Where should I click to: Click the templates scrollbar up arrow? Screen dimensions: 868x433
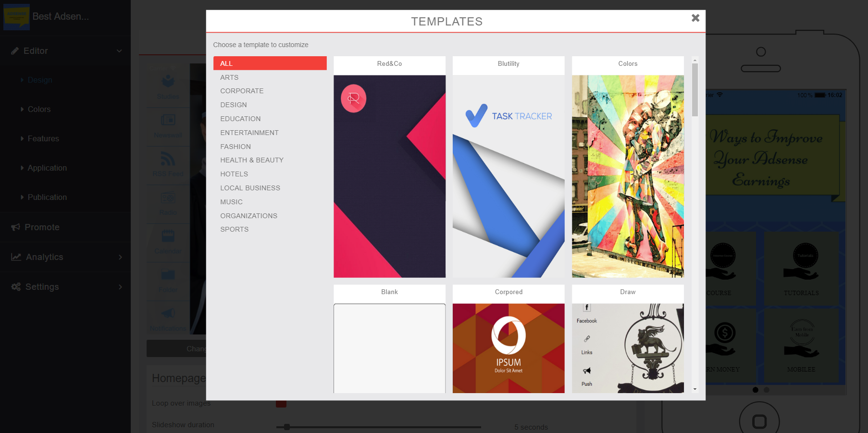click(695, 60)
